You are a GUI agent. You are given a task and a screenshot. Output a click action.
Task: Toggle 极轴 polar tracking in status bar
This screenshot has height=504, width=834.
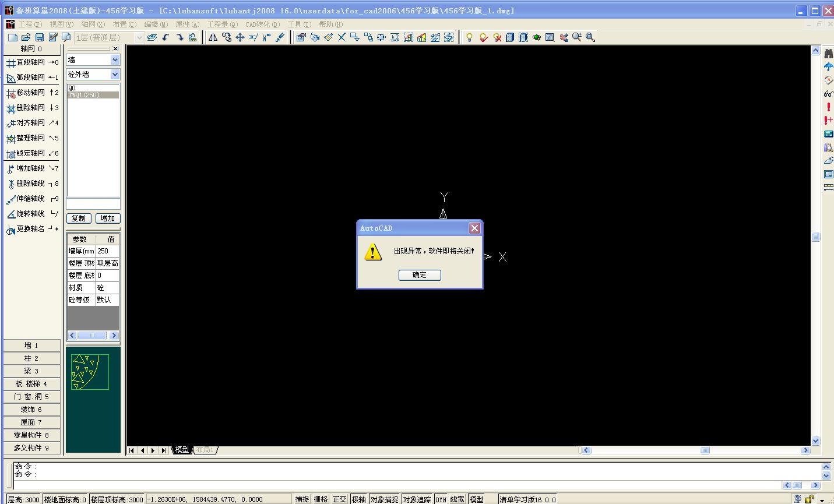click(x=358, y=499)
